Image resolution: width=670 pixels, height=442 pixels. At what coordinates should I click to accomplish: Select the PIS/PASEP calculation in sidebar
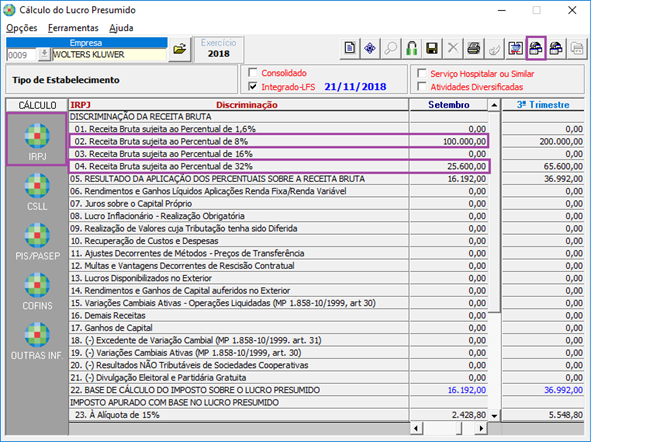[x=37, y=242]
